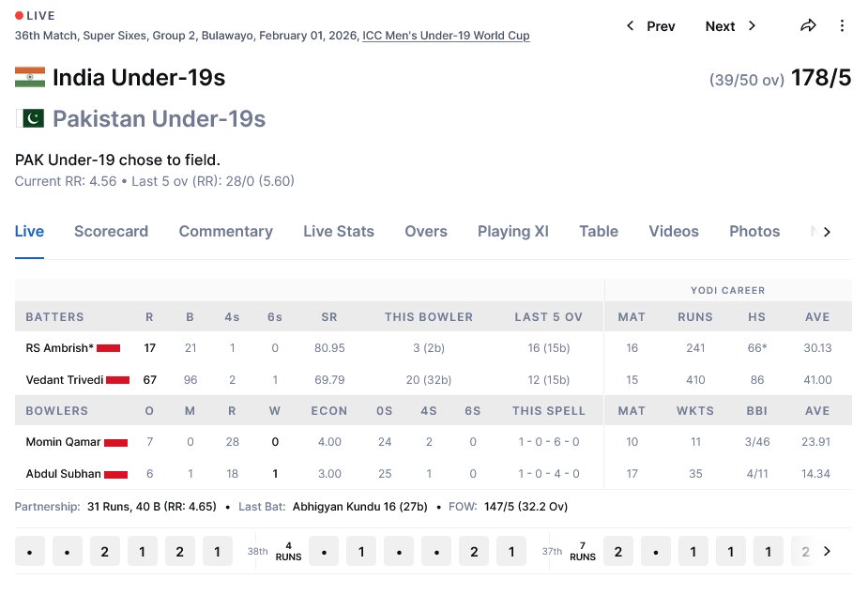Click the ECON column header
The height and width of the screenshot is (595, 868).
point(329,411)
